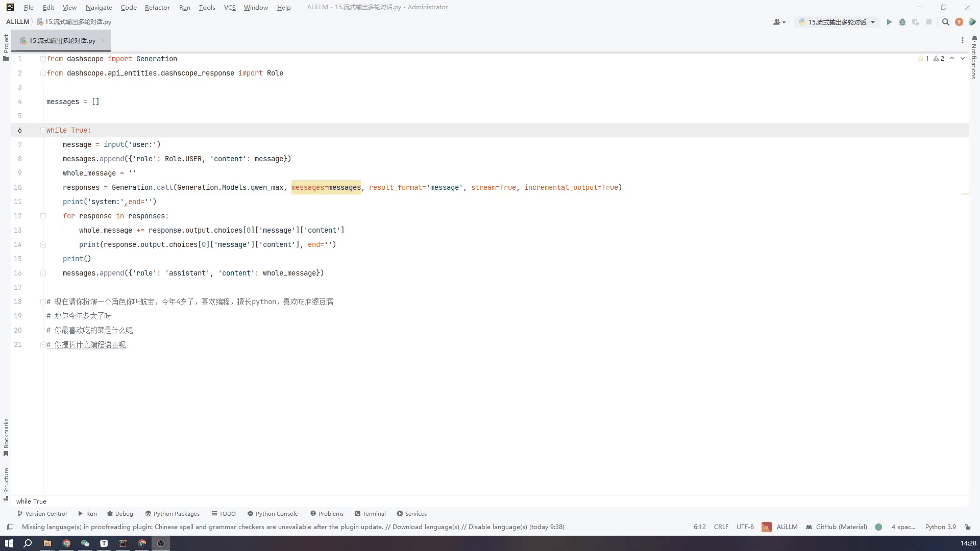Screen dimensions: 980x551
Task: Click the Services tab icon
Action: (x=399, y=513)
